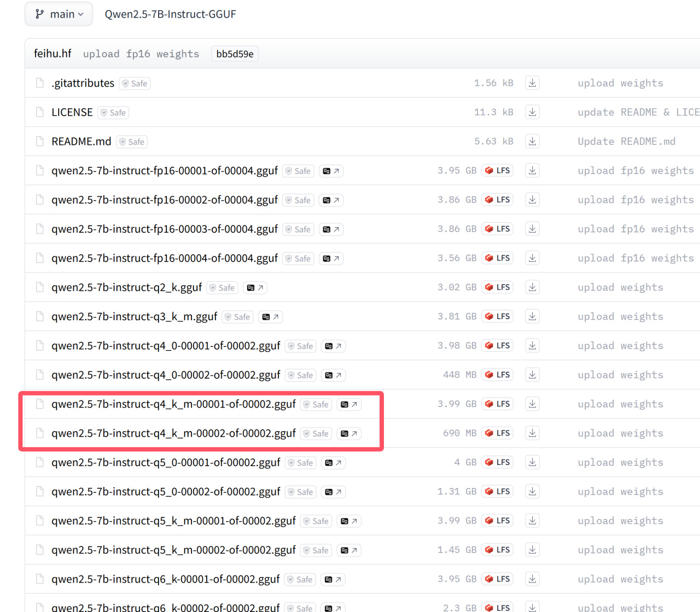Open commit bb5d59e

coord(235,54)
